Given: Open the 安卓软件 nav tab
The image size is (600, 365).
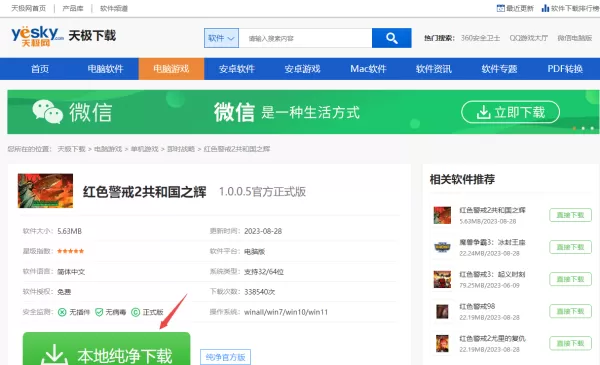Looking at the screenshot, I should click(237, 69).
